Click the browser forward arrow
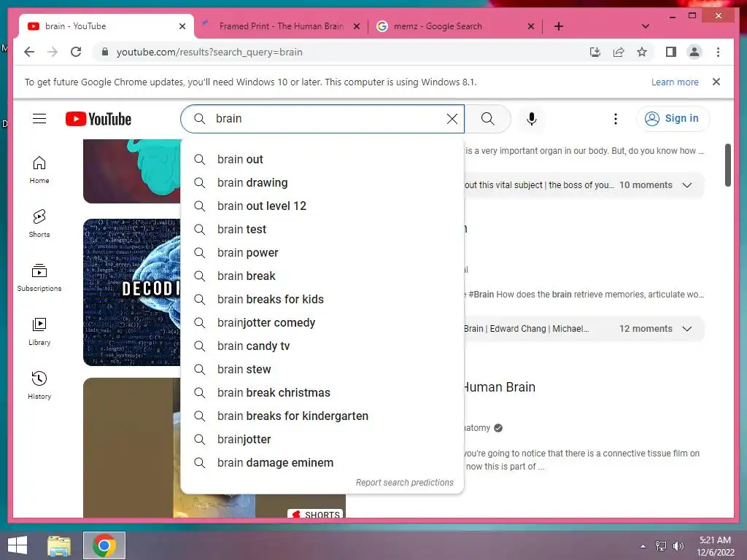Viewport: 747px width, 560px height. pyautogui.click(x=53, y=52)
